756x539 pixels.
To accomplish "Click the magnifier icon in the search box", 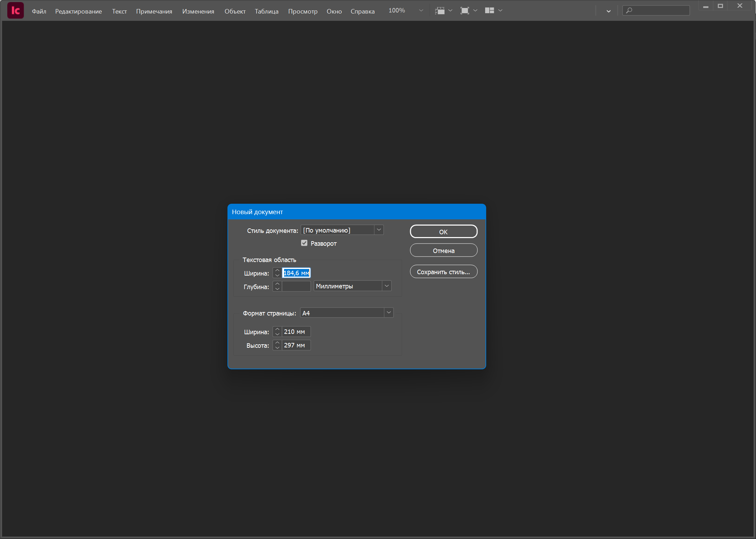I will click(x=629, y=10).
